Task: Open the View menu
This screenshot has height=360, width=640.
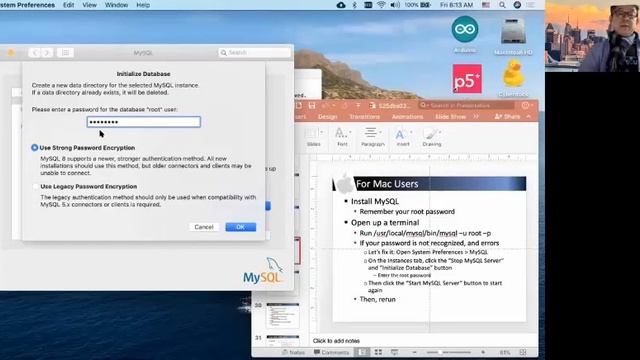Action: [89, 5]
